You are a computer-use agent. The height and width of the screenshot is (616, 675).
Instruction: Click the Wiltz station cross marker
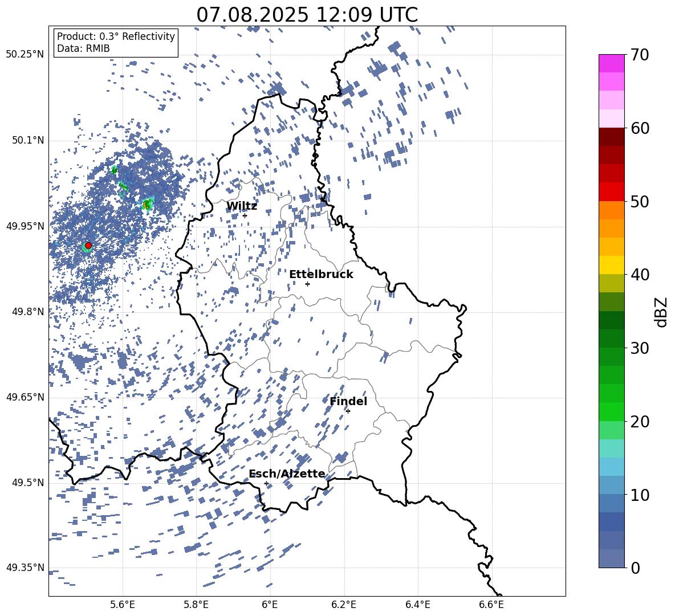(x=245, y=215)
